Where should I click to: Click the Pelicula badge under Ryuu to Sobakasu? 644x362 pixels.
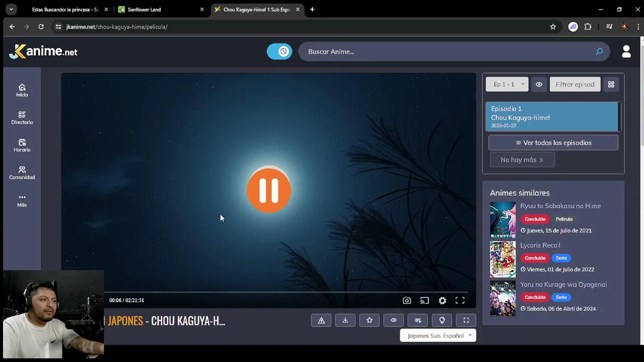coord(564,219)
